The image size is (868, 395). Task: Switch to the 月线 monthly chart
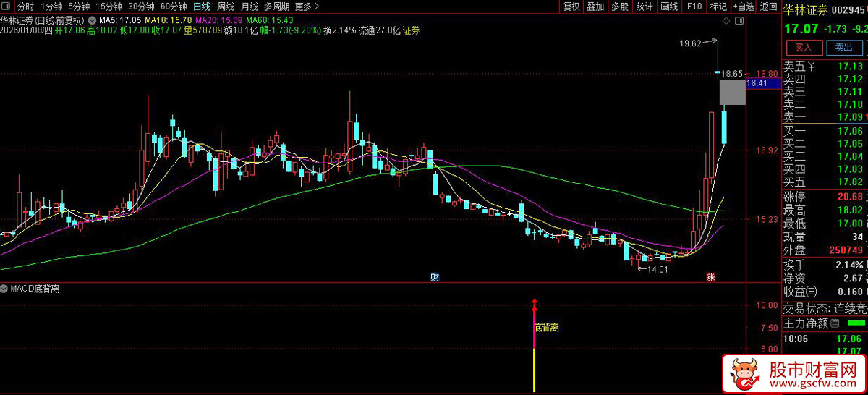[x=250, y=7]
